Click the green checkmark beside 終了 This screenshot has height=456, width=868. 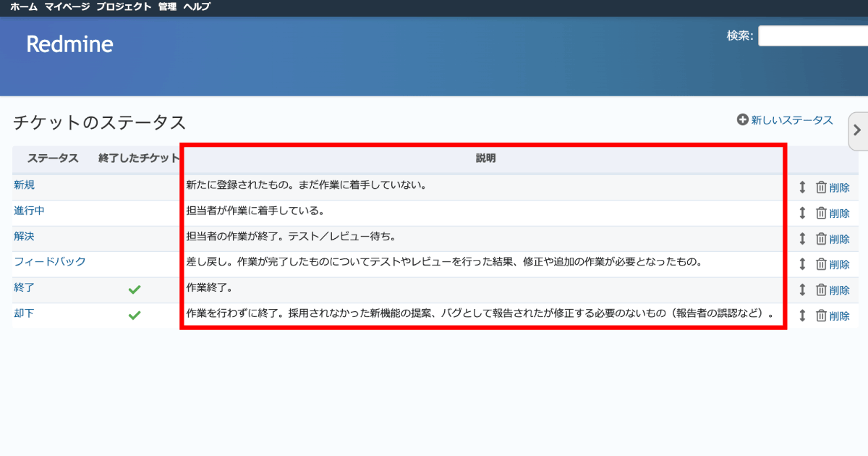(135, 288)
